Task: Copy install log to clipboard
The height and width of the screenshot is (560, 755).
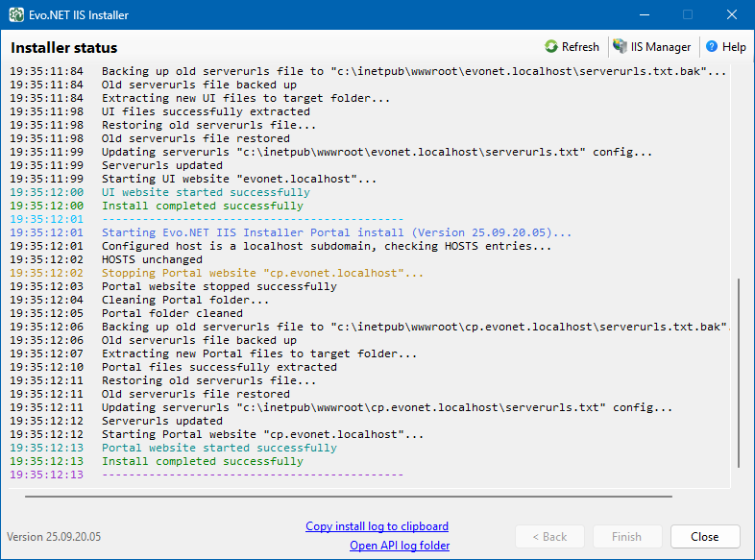Action: [x=377, y=526]
